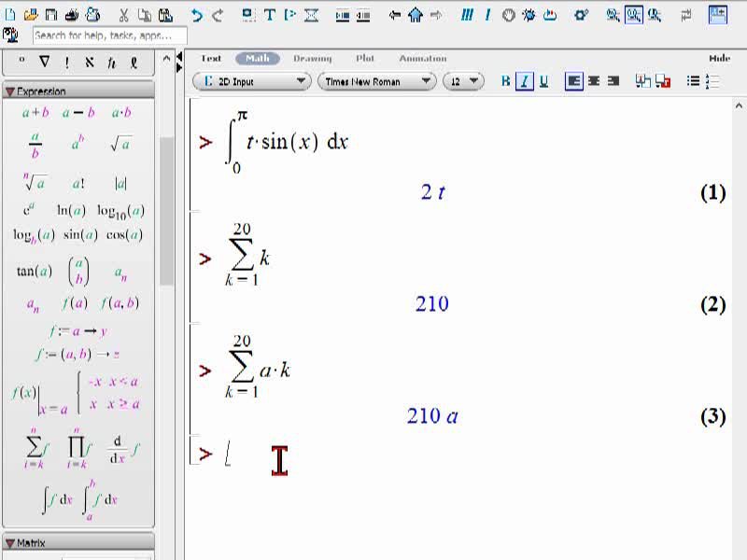Go to the home page icon
747x560 pixels.
416,15
